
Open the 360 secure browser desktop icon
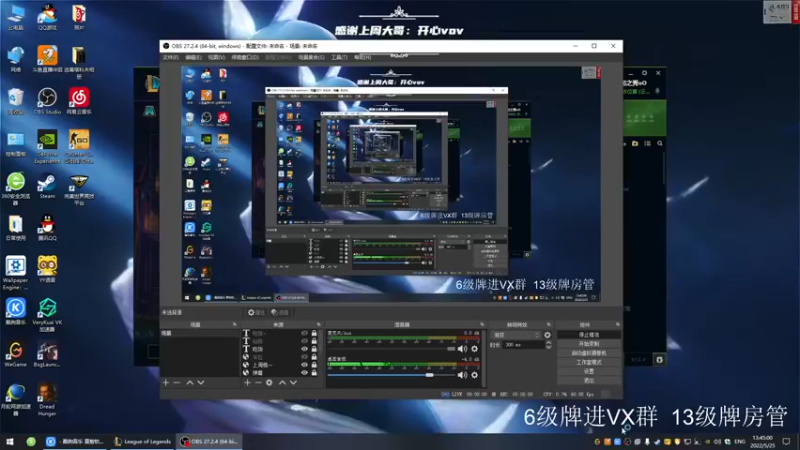coord(15,189)
